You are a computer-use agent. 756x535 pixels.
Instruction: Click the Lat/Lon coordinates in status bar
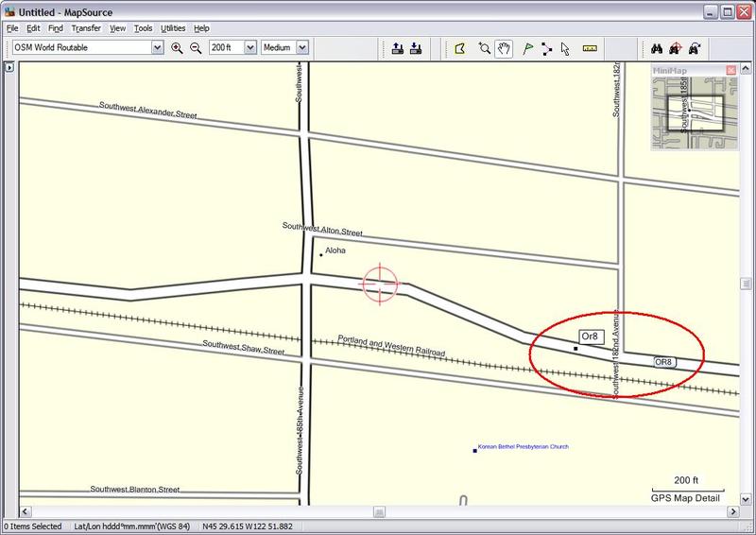[248, 526]
